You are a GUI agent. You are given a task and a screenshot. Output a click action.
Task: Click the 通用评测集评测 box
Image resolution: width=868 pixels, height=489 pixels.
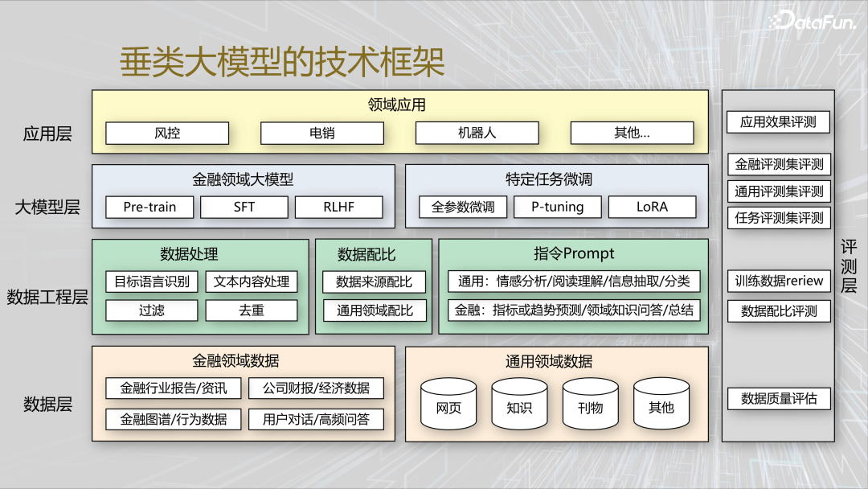point(779,191)
